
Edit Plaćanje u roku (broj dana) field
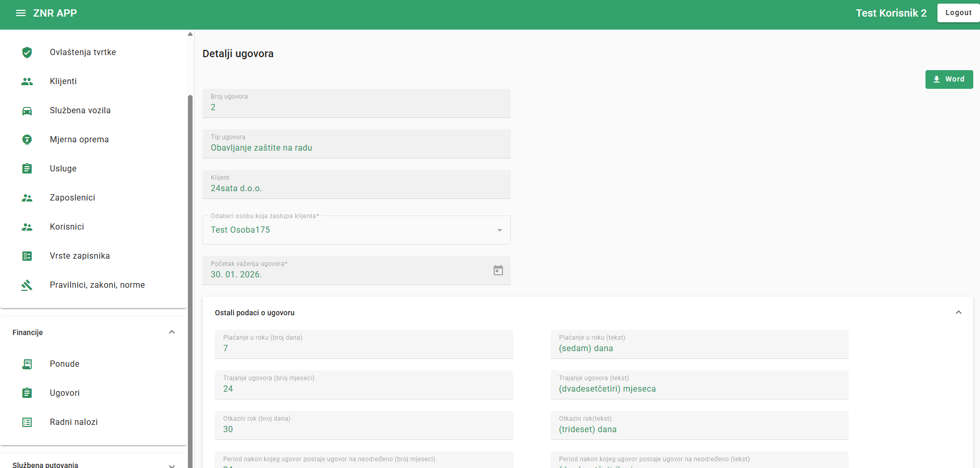pyautogui.click(x=364, y=344)
